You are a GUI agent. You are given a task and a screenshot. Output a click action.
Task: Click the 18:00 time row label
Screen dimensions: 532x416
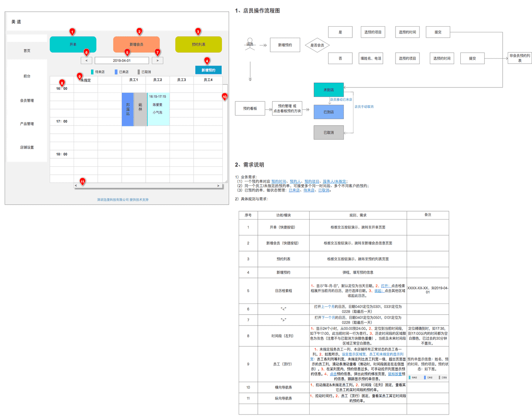pyautogui.click(x=62, y=154)
